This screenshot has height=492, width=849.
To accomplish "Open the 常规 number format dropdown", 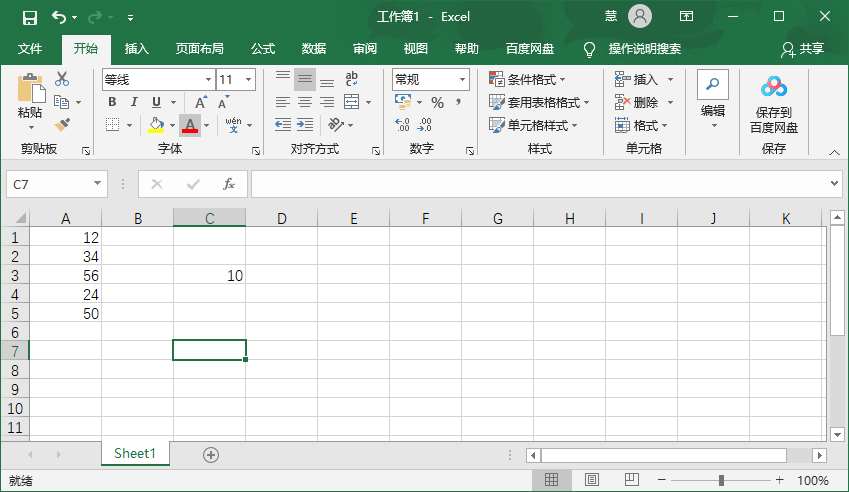I will coord(463,80).
